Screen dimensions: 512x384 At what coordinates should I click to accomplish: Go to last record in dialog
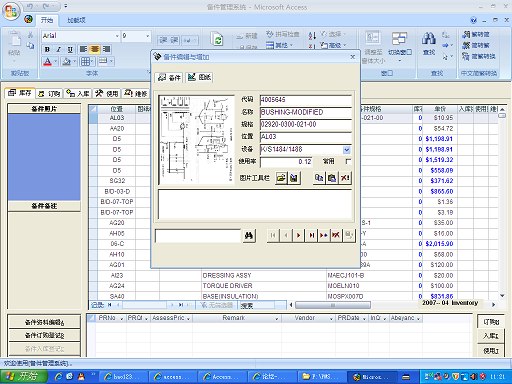[311, 235]
